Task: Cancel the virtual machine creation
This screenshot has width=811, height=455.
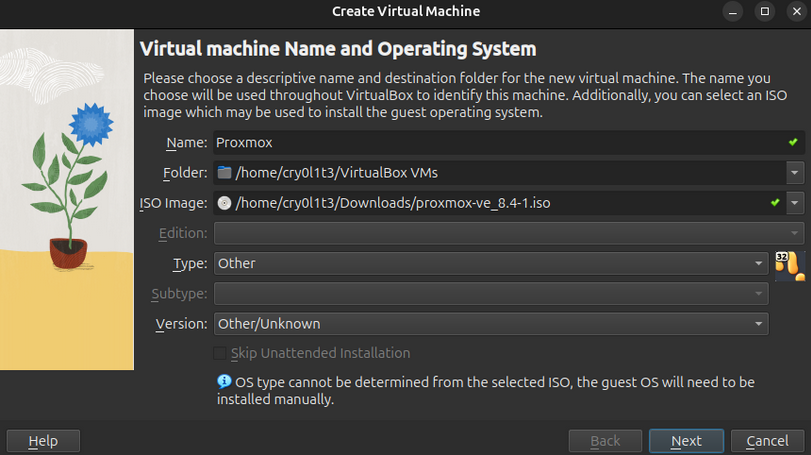Action: point(767,441)
